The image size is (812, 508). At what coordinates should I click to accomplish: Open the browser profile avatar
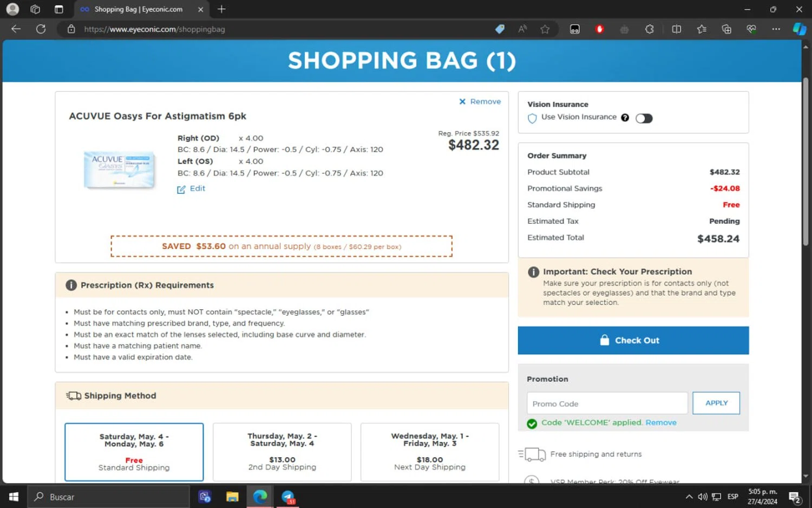[x=12, y=9]
